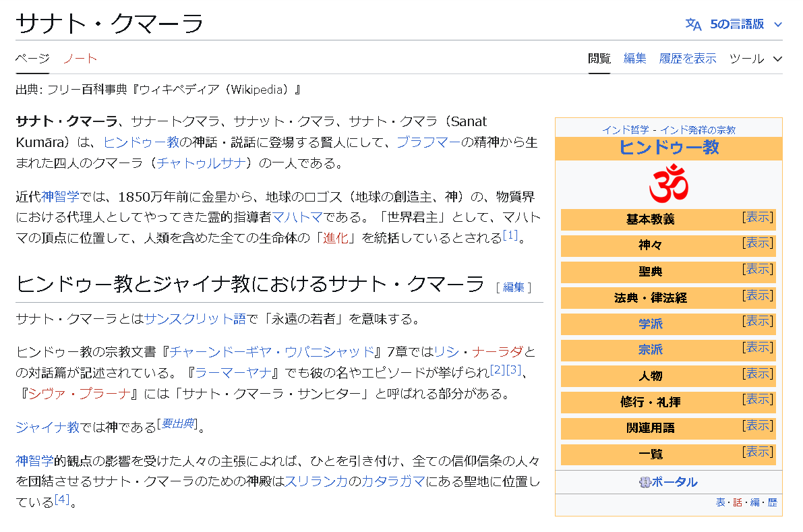This screenshot has width=803, height=532.
Task: Open the ジャイナ教 link
Action: [x=48, y=427]
